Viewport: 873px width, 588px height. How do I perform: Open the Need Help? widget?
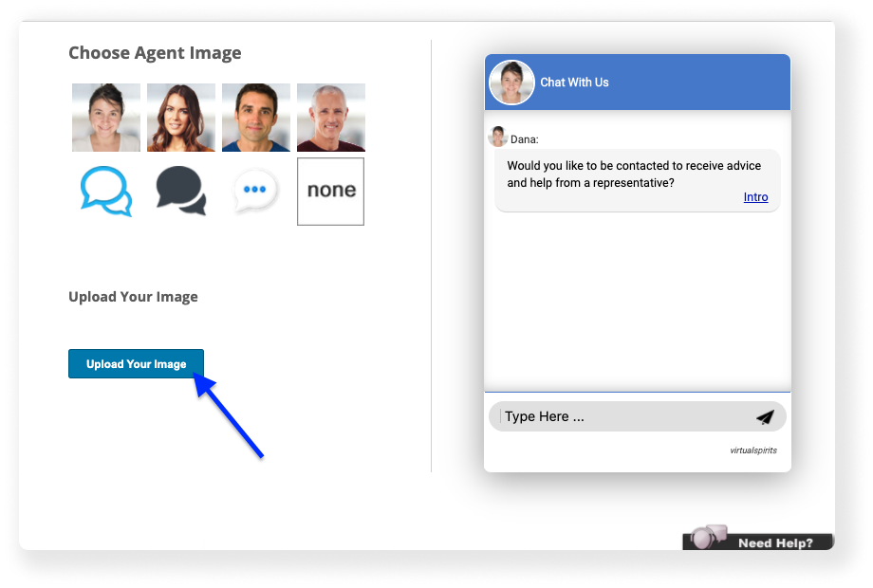point(758,539)
